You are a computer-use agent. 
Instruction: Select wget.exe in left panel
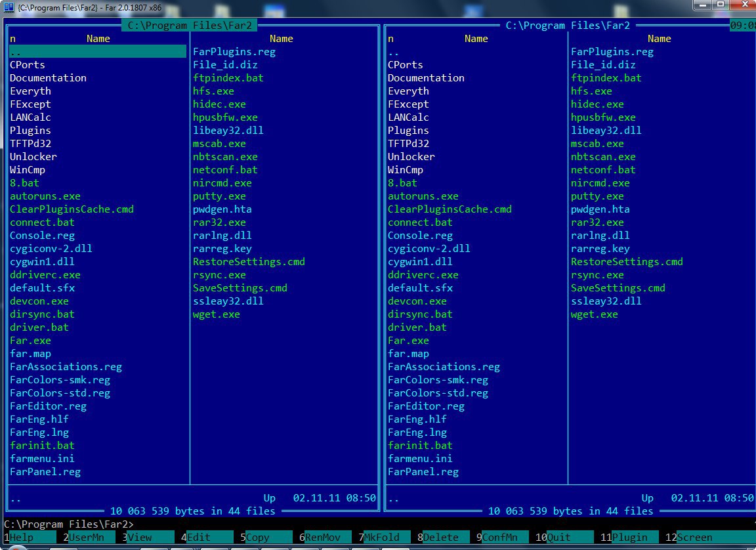click(x=217, y=314)
